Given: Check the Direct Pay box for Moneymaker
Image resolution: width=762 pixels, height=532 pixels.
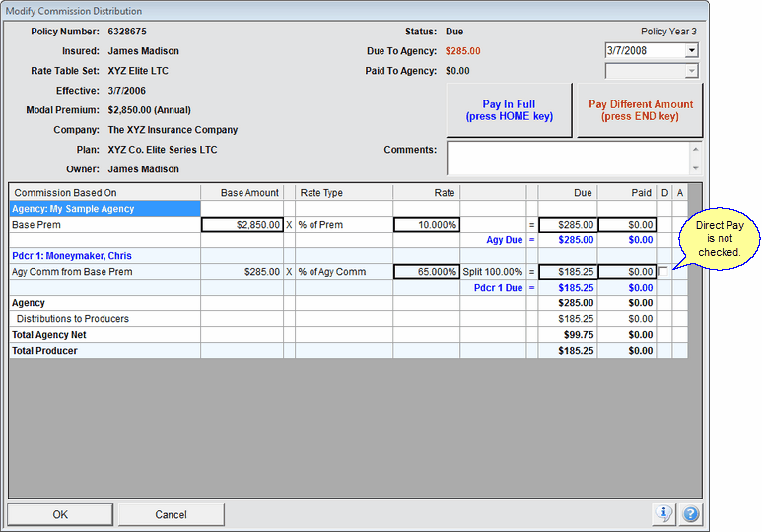Looking at the screenshot, I should pos(663,272).
